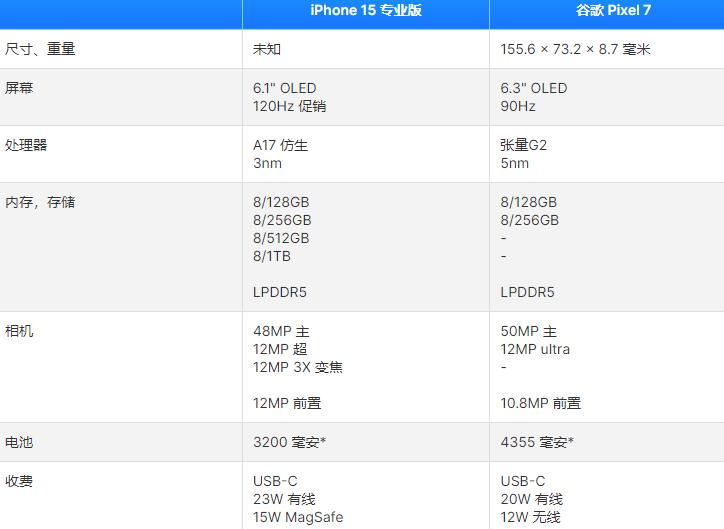The width and height of the screenshot is (724, 529).
Task: Click the 120Hz 促销 text
Action: (x=290, y=106)
